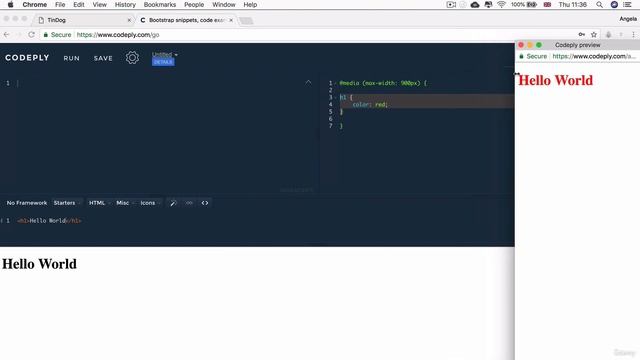This screenshot has width=640, height=360.
Task: Open the DETAILS button under Untitled
Action: point(163,62)
